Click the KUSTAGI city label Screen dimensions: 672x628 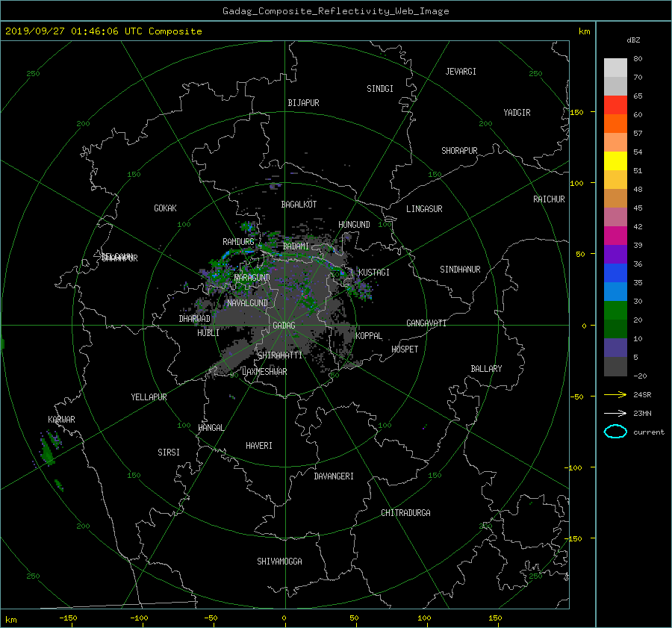(x=374, y=273)
